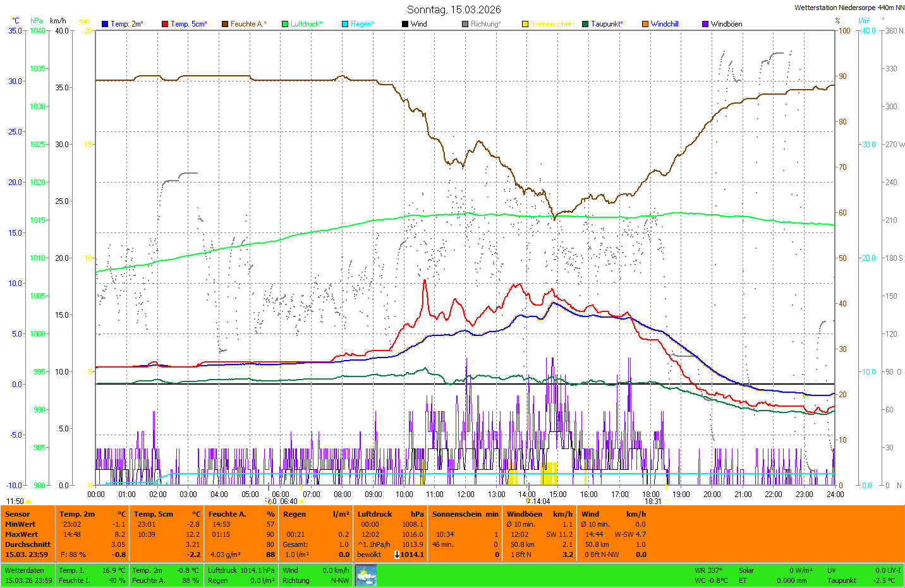Click the 18:31 sunset time marker
The height and width of the screenshot is (588, 905).
(x=653, y=501)
